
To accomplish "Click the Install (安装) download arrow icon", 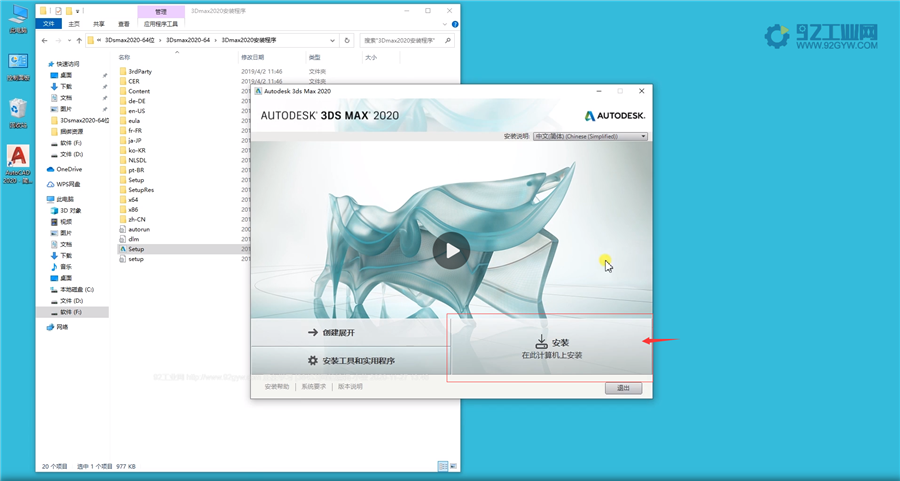I will point(541,342).
